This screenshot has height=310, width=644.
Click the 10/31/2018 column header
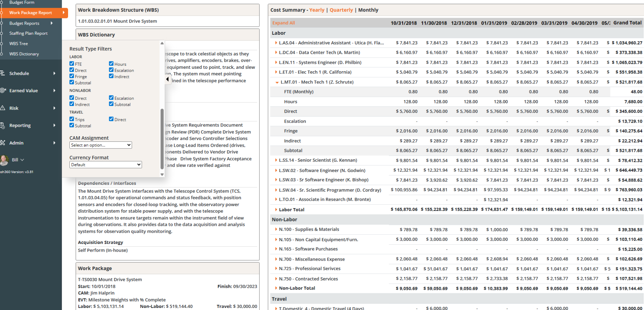(404, 23)
